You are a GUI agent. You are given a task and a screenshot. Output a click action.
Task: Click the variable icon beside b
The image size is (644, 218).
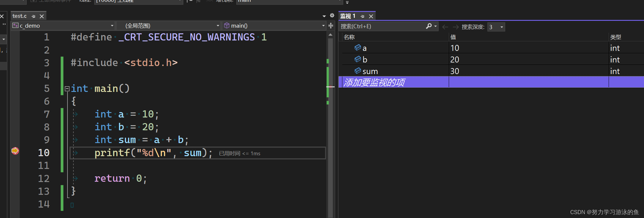(358, 59)
